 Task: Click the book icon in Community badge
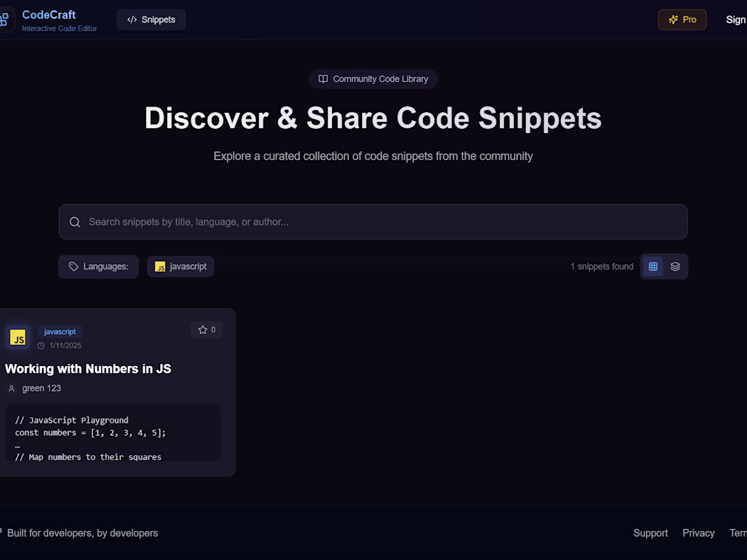click(323, 79)
